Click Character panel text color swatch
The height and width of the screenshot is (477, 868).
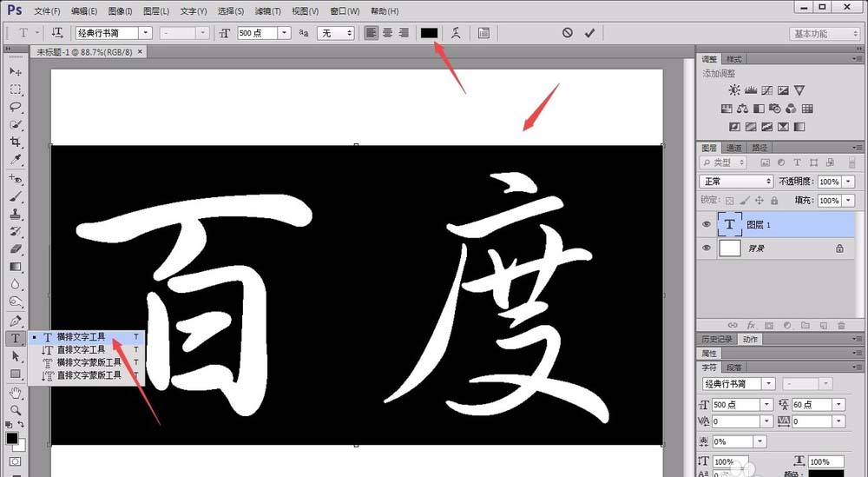click(x=826, y=474)
